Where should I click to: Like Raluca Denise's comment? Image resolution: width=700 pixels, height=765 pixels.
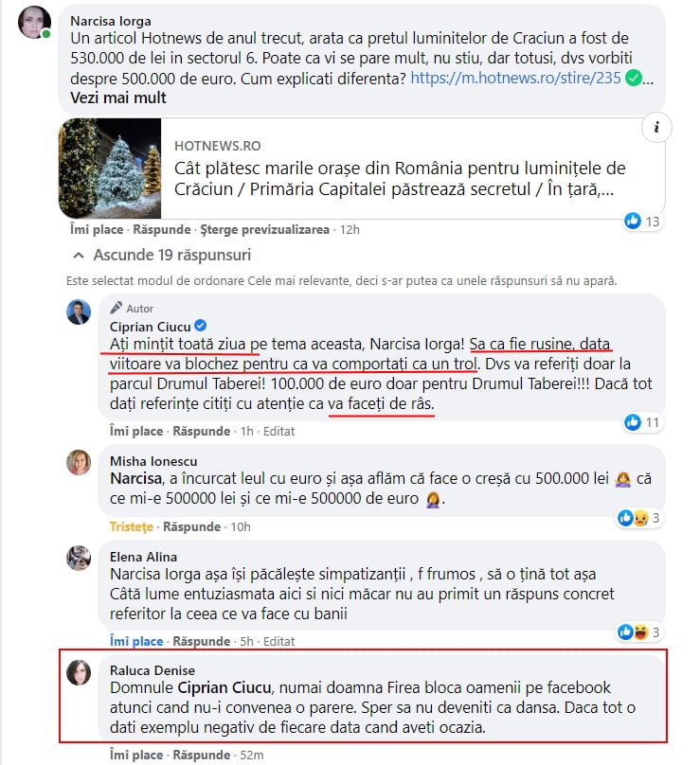coord(136,755)
